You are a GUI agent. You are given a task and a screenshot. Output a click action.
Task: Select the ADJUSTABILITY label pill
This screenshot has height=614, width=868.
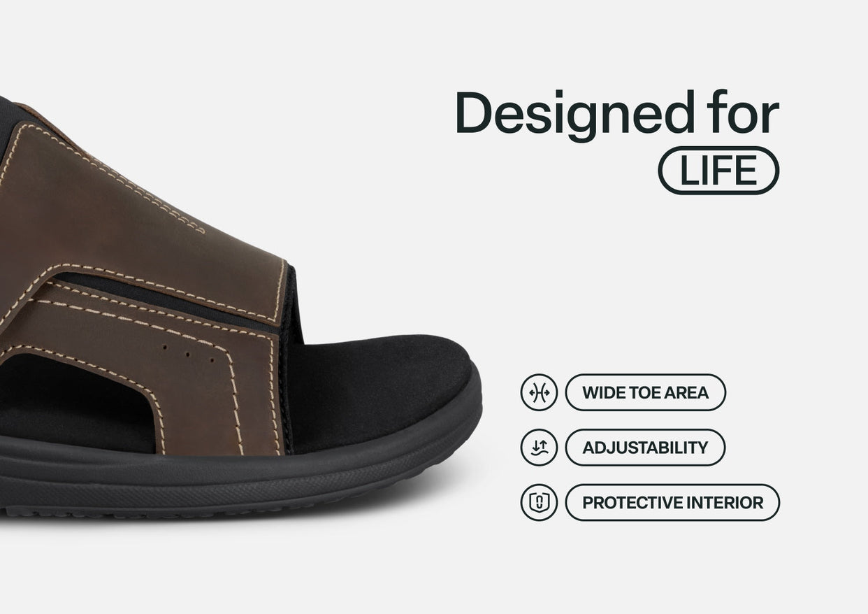click(x=645, y=448)
